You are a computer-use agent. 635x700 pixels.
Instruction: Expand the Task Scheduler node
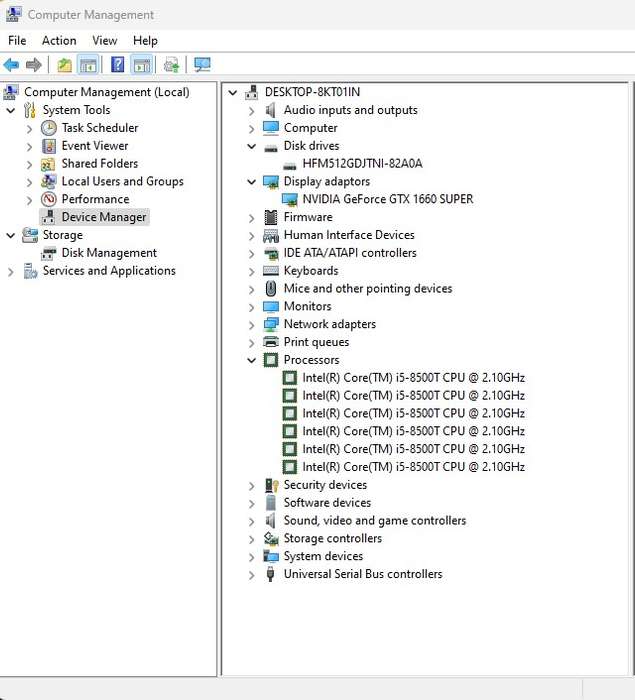[29, 129]
